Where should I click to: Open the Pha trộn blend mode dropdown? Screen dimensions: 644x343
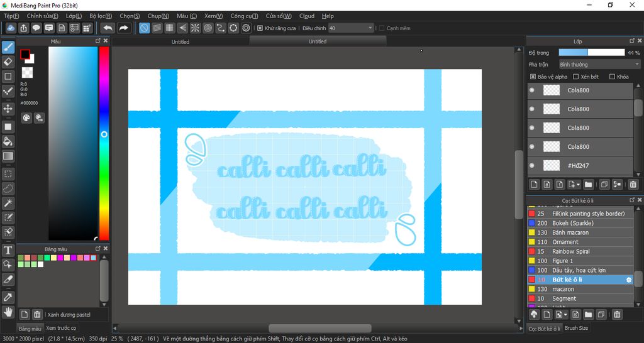(x=599, y=65)
